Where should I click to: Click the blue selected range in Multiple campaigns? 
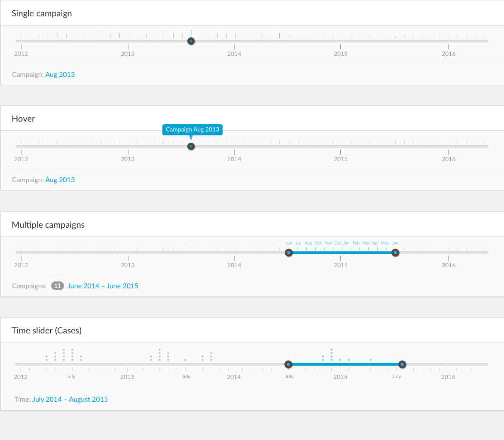coord(342,253)
